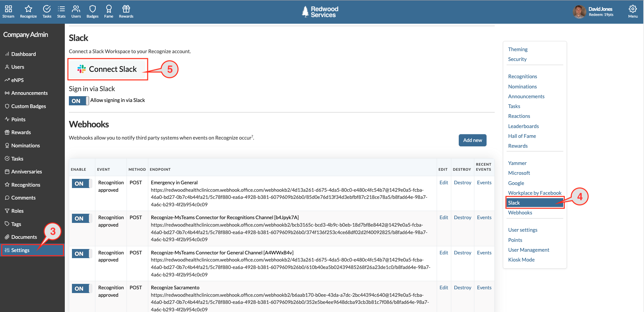644x312 pixels.
Task: Jump to Workplace by Facebook link
Action: click(x=535, y=193)
